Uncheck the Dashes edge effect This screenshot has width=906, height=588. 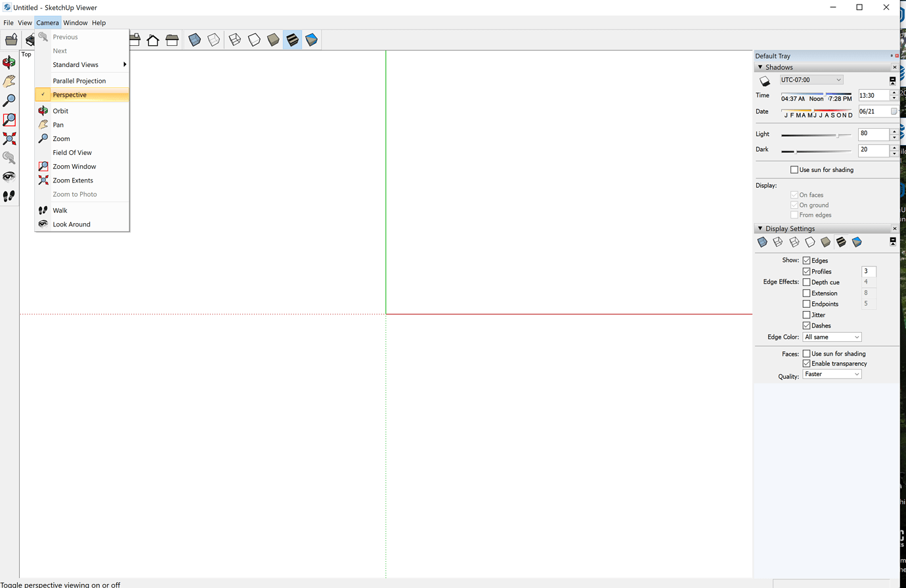coord(806,325)
